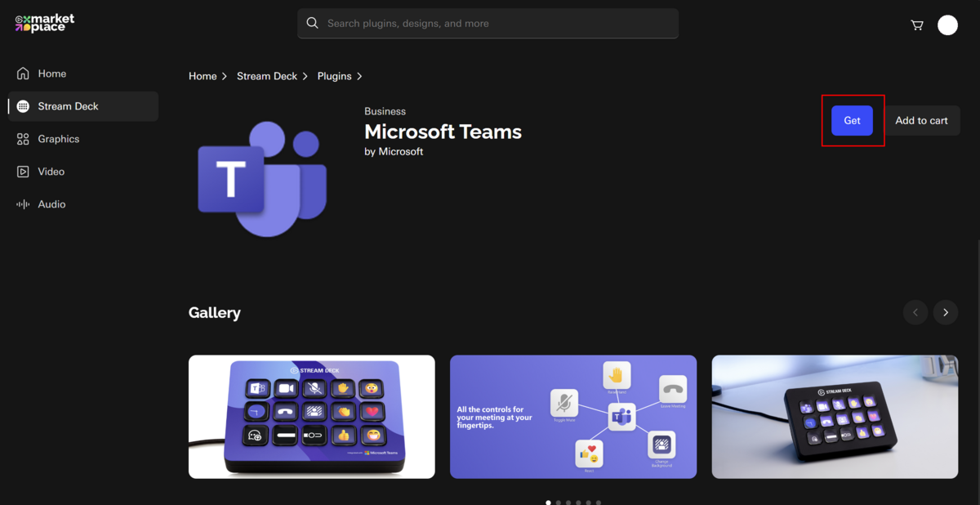Click Add to cart
This screenshot has height=505, width=980.
click(x=921, y=120)
